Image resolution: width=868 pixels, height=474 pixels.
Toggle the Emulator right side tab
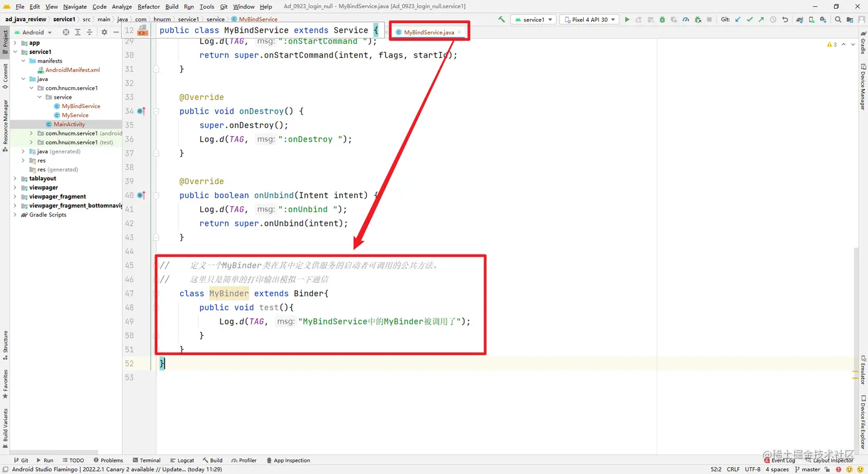(863, 371)
